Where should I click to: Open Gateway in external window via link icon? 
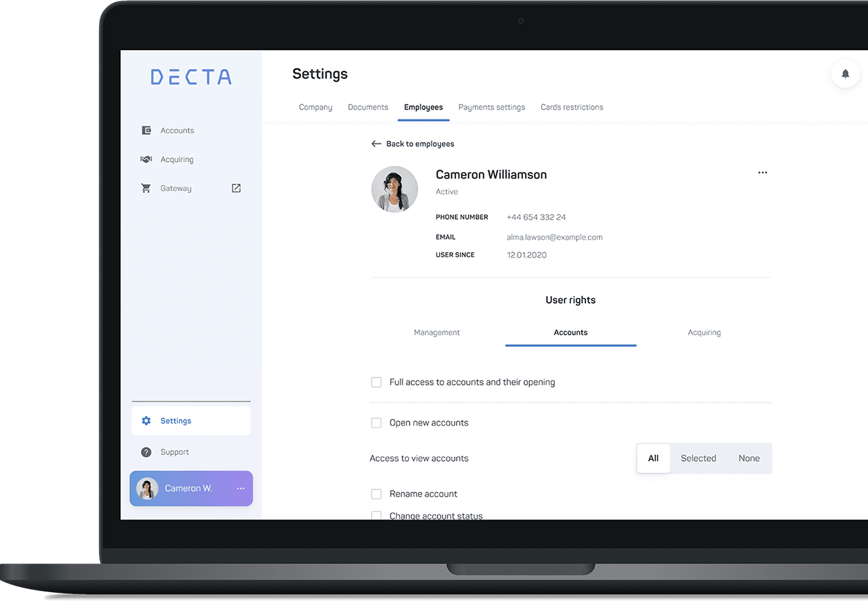(x=236, y=188)
